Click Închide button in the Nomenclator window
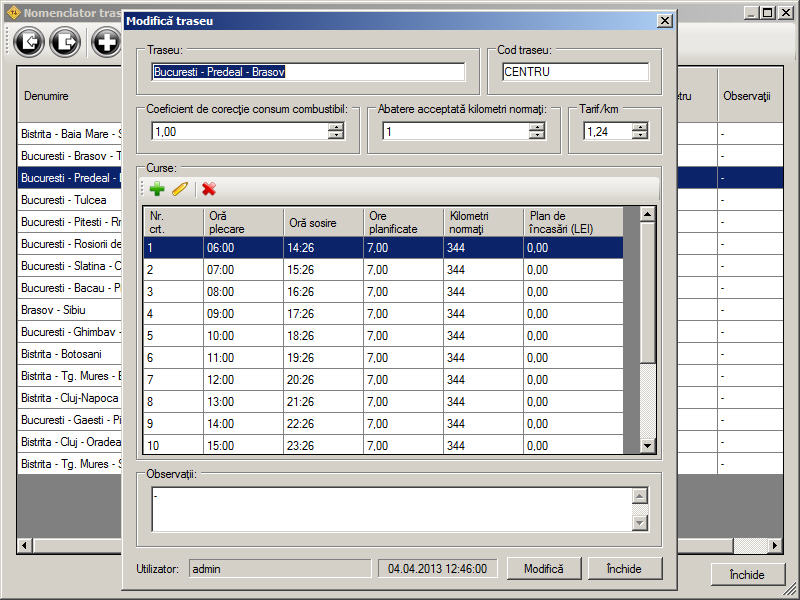 point(747,574)
